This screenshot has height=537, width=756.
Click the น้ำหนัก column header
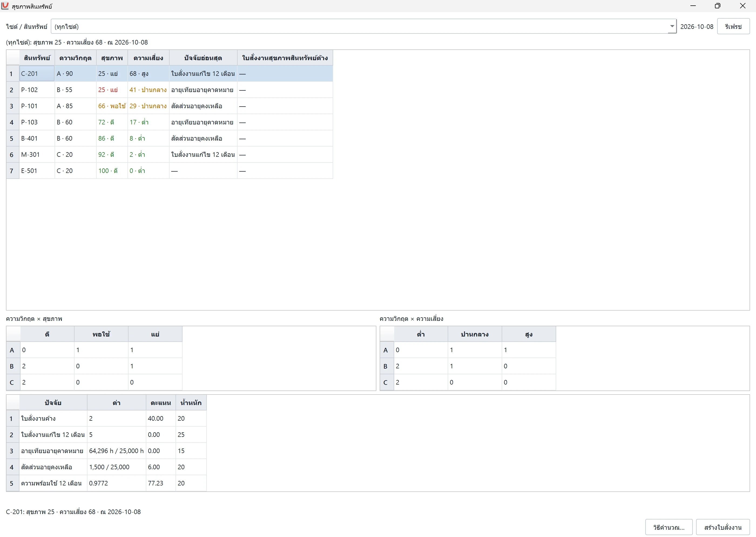click(x=191, y=402)
